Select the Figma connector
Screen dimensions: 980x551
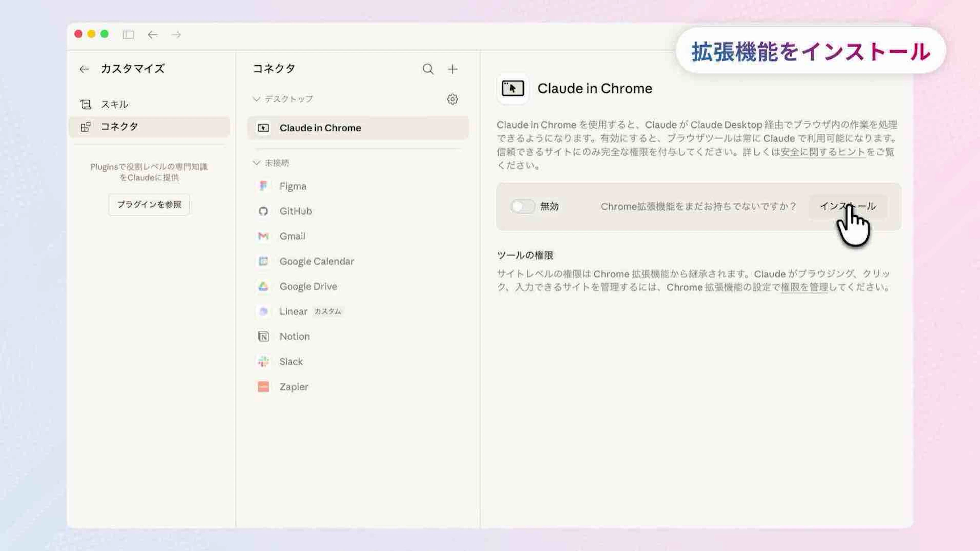(292, 186)
